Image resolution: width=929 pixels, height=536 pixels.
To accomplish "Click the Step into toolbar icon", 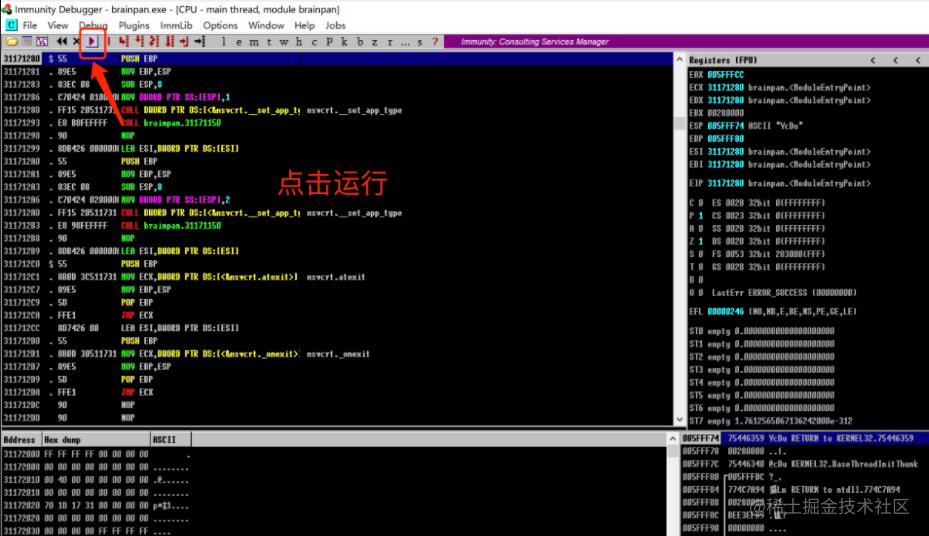I will coord(123,41).
